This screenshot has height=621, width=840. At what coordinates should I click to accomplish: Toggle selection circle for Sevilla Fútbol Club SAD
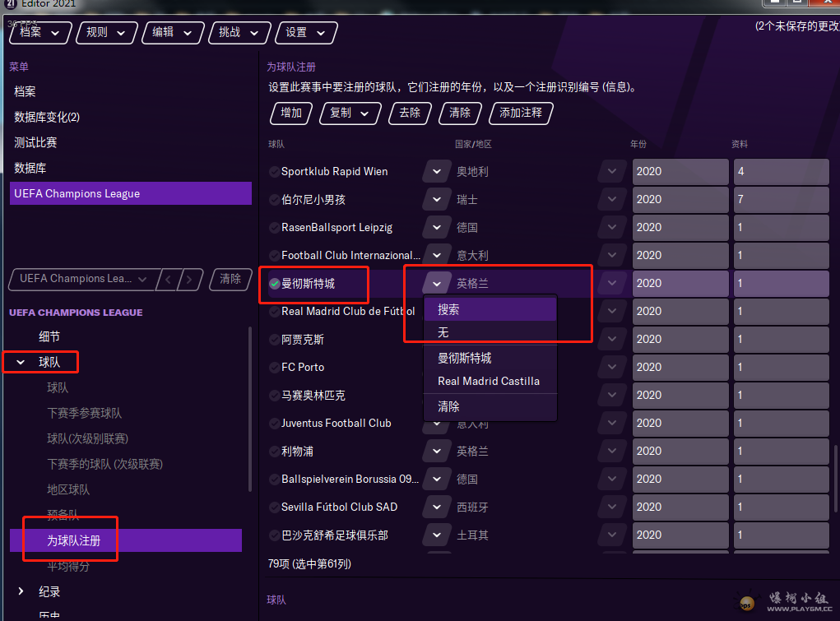tap(274, 507)
